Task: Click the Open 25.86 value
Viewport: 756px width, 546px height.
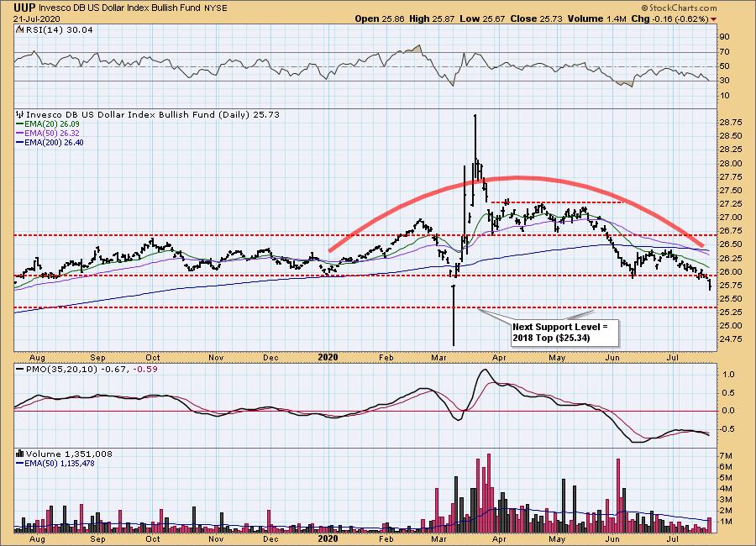Action: tap(381, 18)
